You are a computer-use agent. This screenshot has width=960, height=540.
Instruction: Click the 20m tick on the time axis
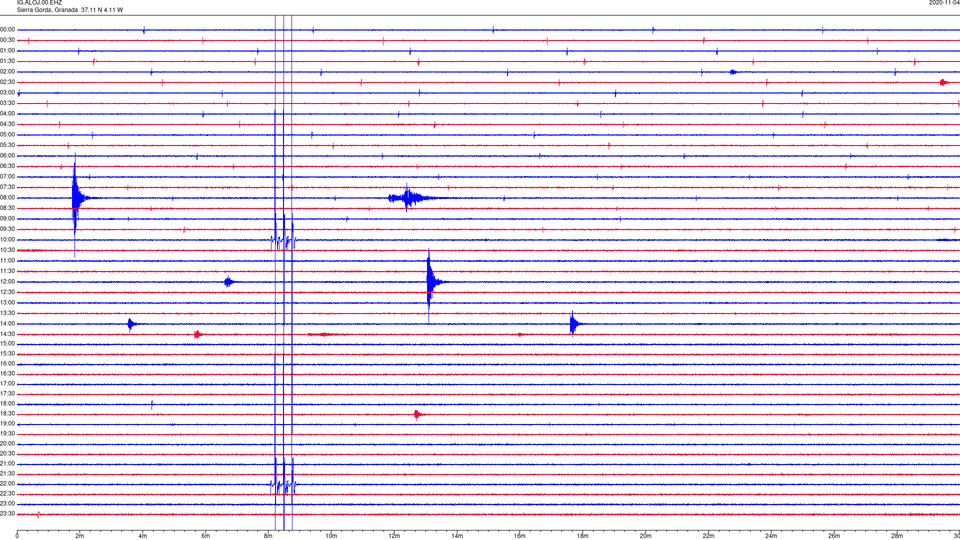pyautogui.click(x=645, y=536)
